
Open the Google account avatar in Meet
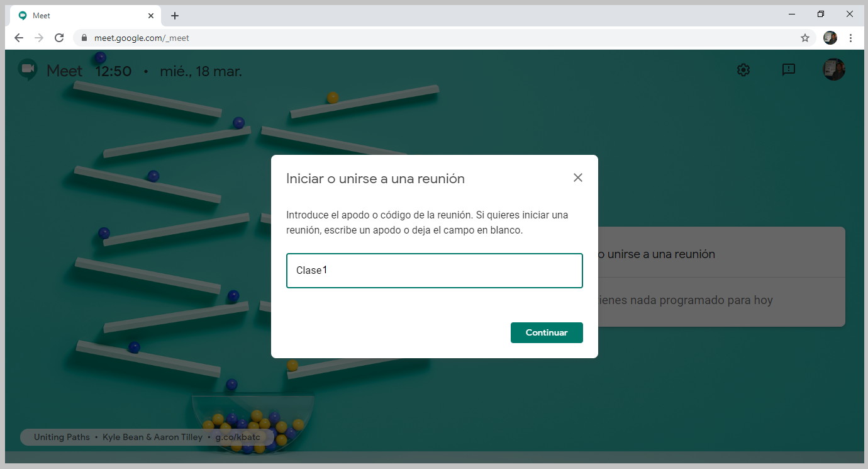click(x=834, y=70)
